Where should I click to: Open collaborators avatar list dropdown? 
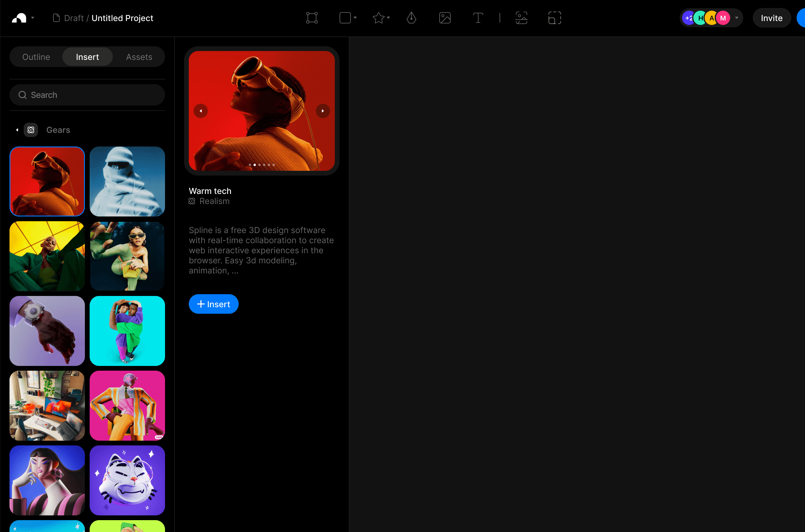pos(736,17)
